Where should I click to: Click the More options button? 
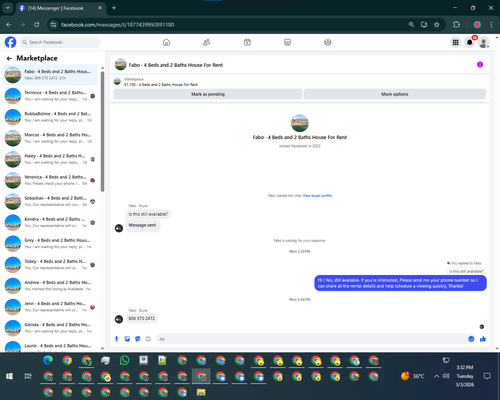click(x=395, y=94)
